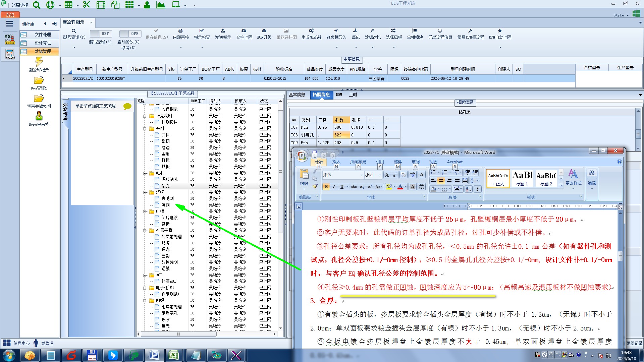Click the 型号查询 search icon

click(x=74, y=31)
